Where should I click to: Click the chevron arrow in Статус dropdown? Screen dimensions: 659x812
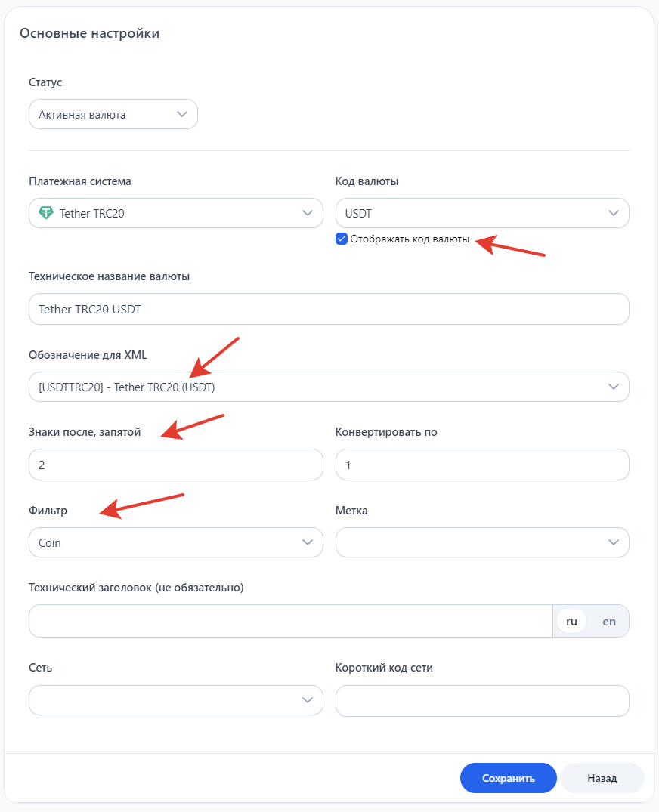[181, 115]
